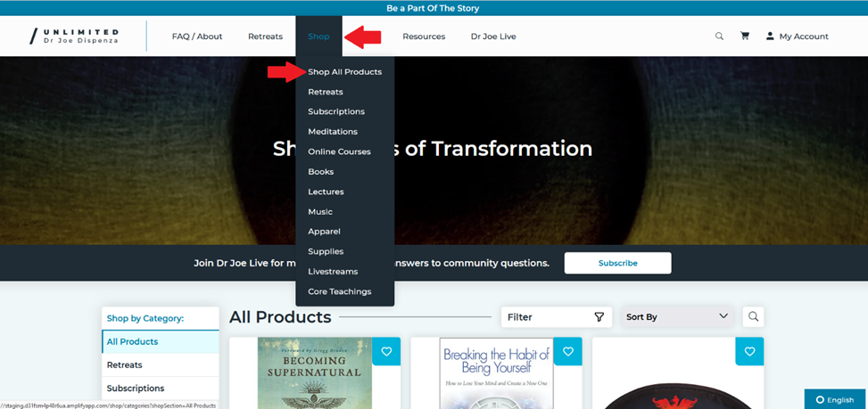The width and height of the screenshot is (868, 409).
Task: Click the funnel icon in Filter
Action: tap(599, 317)
